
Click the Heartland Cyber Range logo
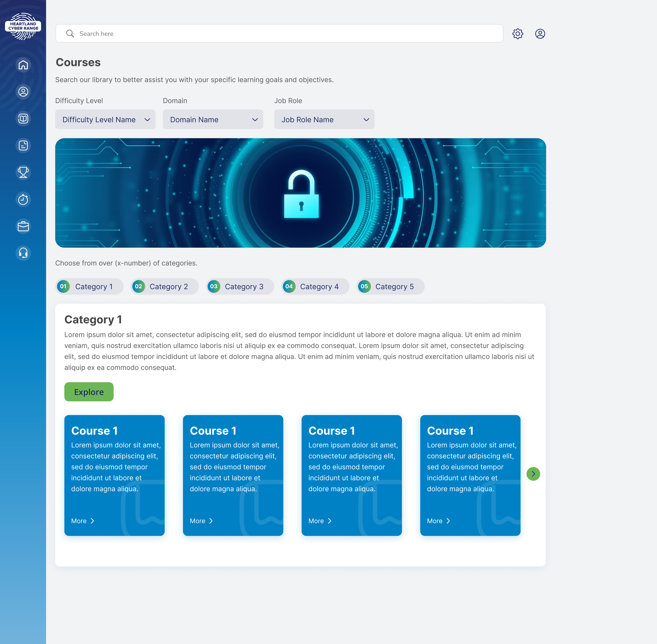pos(23,26)
